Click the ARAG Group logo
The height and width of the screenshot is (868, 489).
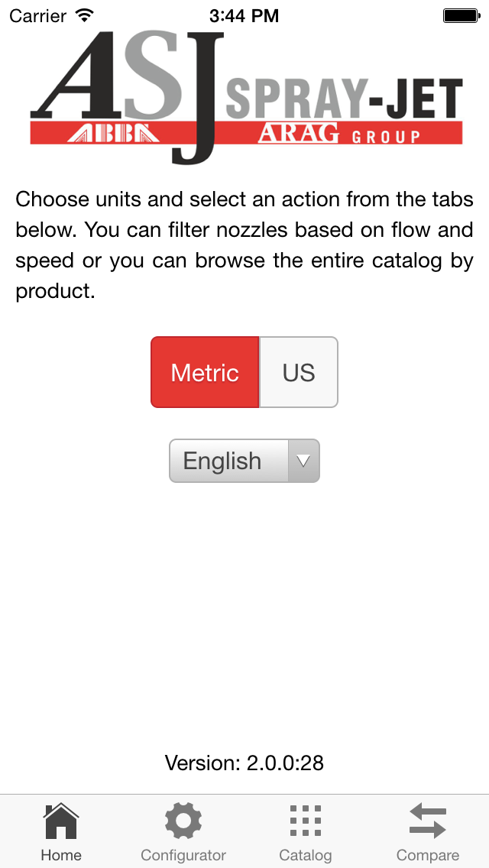339,134
